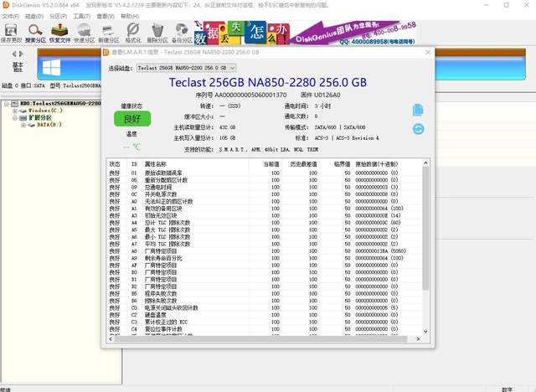Click the 固件 U0126A0 firmware text
The width and height of the screenshot is (536, 392).
tap(321, 95)
